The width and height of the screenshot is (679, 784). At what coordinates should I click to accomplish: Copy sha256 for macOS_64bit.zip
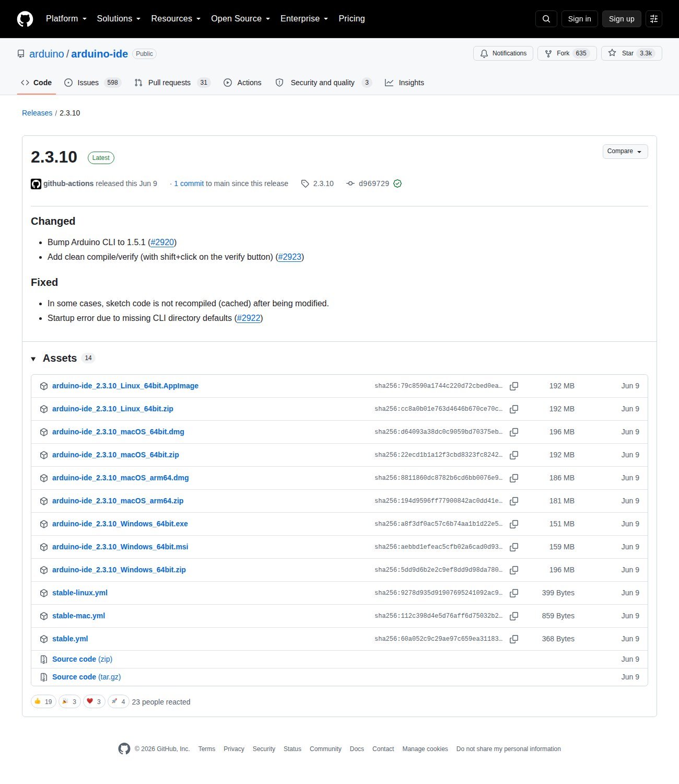click(x=514, y=455)
